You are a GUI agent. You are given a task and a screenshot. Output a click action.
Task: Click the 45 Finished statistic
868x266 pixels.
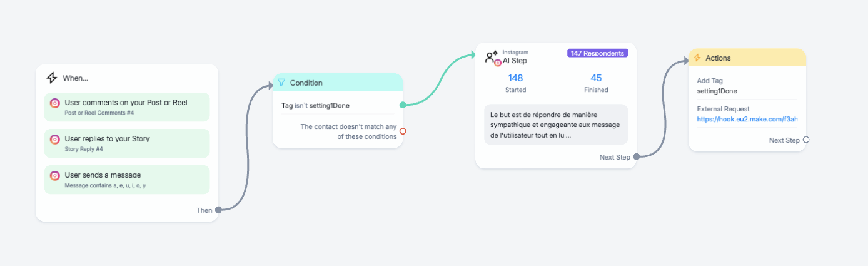tap(596, 83)
